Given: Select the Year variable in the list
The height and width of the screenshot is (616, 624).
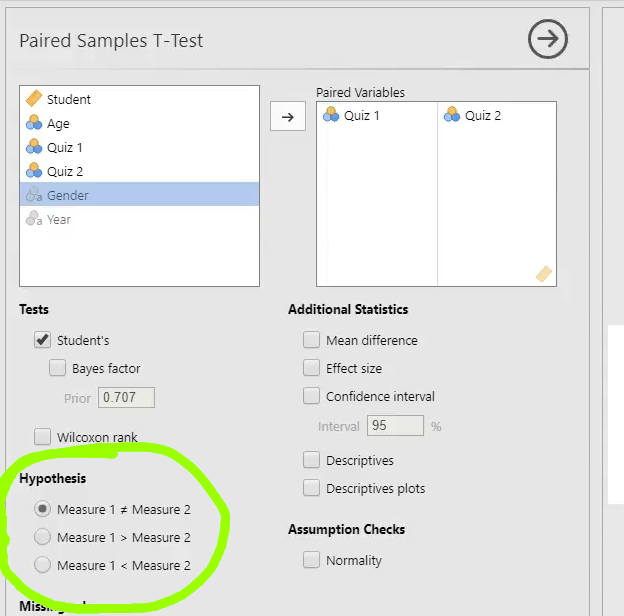Looking at the screenshot, I should click(x=139, y=219).
